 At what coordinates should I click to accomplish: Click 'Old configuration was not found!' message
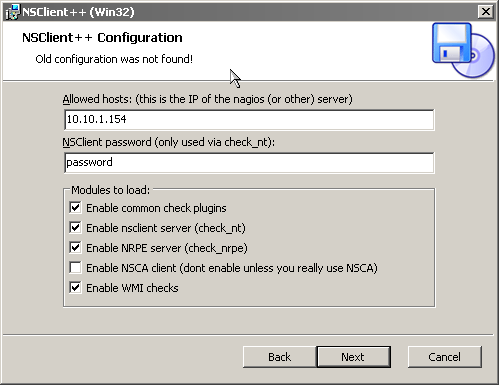point(114,59)
